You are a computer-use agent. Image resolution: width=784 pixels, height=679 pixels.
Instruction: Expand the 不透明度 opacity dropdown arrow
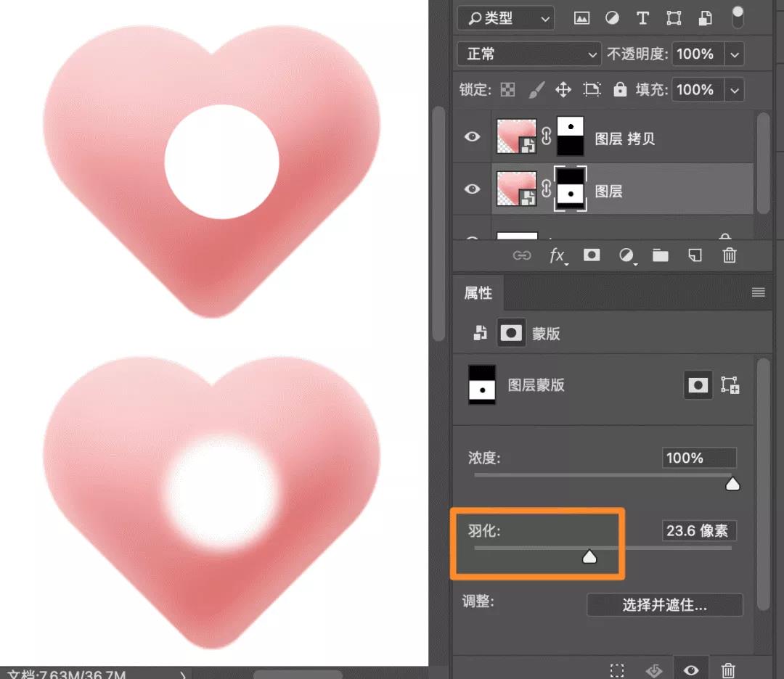[735, 54]
